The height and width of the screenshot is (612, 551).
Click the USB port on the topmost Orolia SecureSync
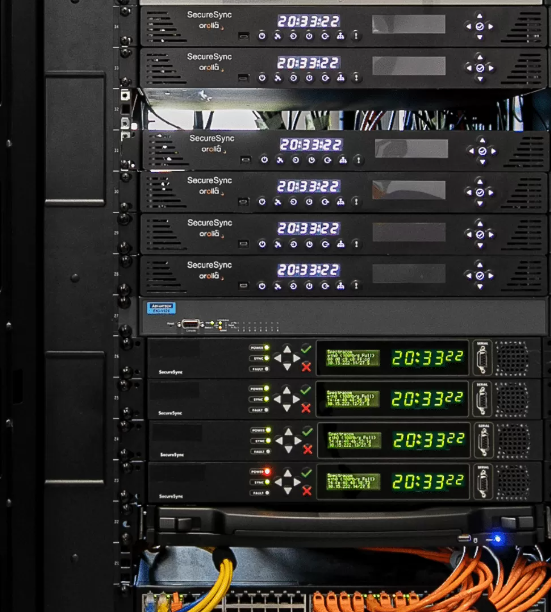(x=243, y=36)
